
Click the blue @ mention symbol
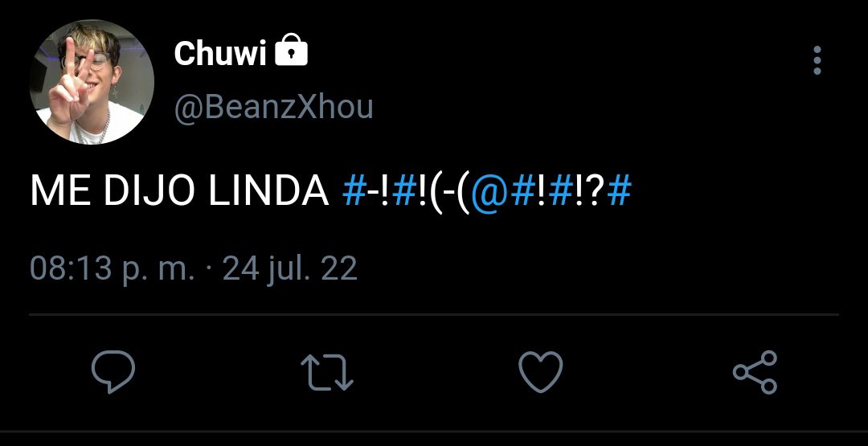(x=490, y=192)
